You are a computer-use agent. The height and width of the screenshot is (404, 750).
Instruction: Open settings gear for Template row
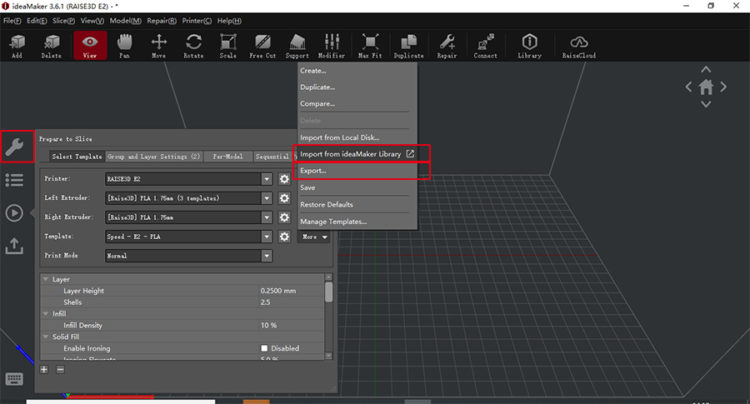[x=284, y=236]
